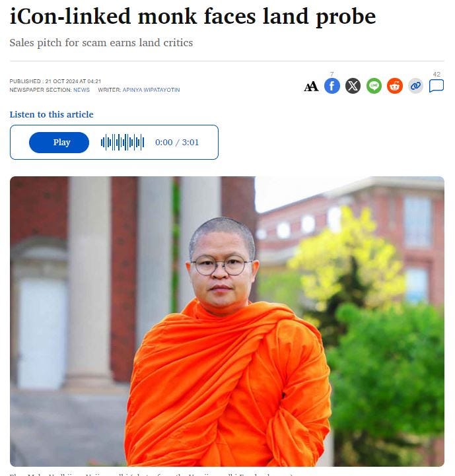This screenshot has width=455, height=476.
Task: Click the 42 comment count
Action: tap(437, 74)
